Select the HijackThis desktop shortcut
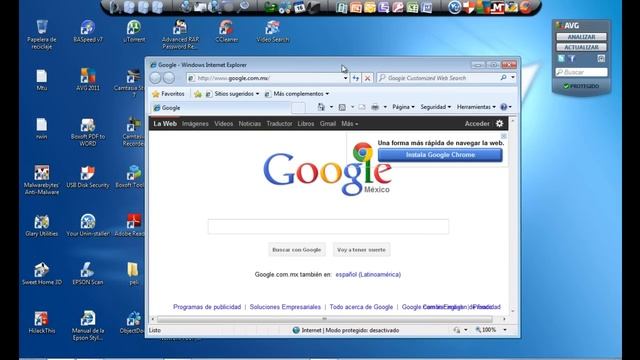This screenshot has width=640, height=360. pos(42,322)
